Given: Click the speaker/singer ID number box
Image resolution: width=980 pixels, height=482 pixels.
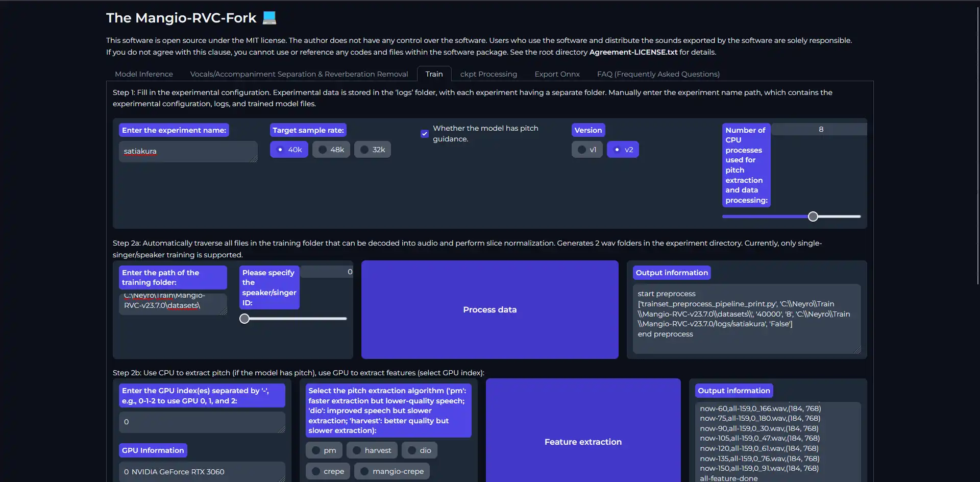Looking at the screenshot, I should point(326,272).
